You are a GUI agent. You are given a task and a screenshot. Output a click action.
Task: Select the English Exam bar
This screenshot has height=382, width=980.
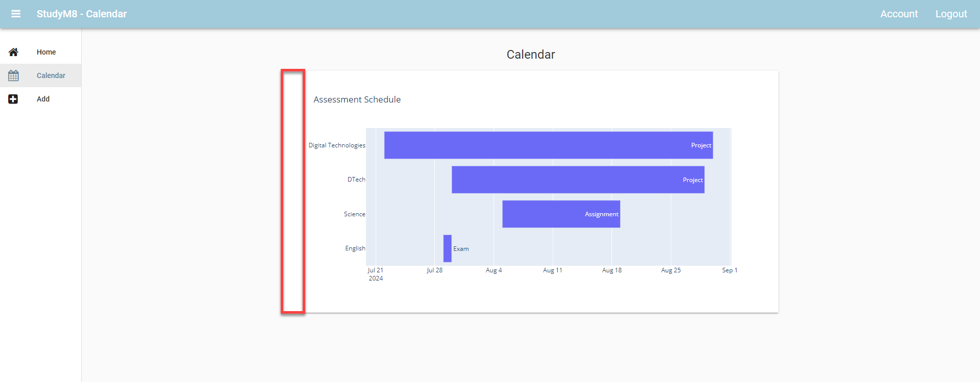pyautogui.click(x=448, y=248)
